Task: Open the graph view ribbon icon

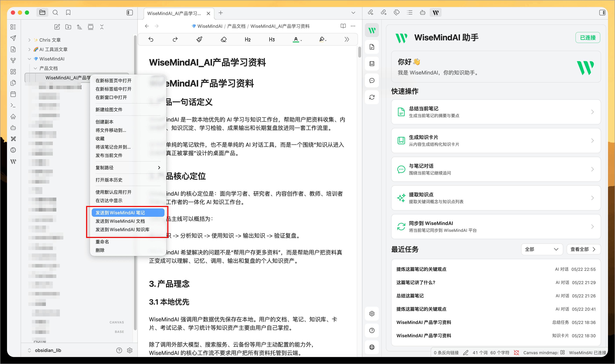Action: (x=13, y=60)
